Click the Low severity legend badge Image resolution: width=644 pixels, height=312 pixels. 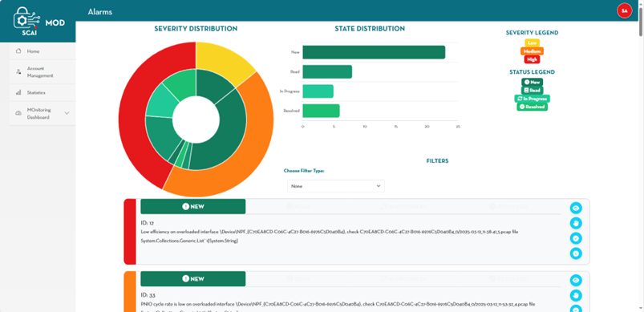click(533, 43)
